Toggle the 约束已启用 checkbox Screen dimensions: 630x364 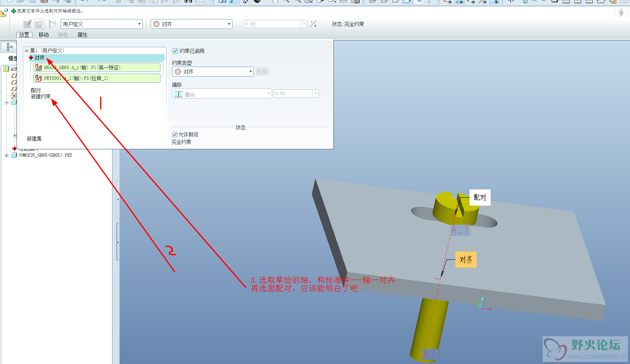175,51
